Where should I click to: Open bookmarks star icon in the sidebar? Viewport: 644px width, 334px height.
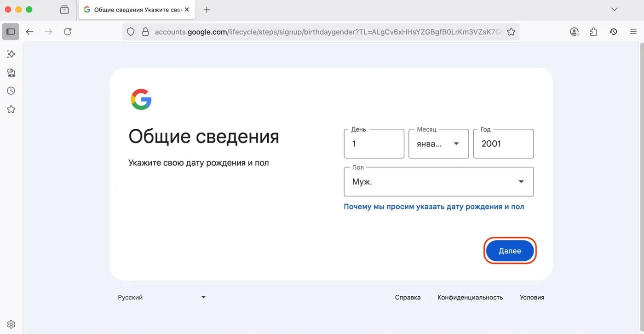[11, 109]
